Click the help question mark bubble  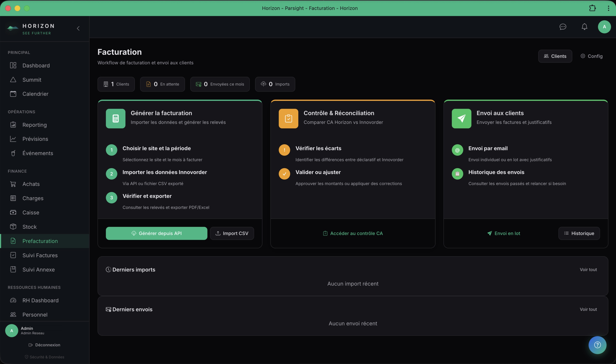coord(598,345)
